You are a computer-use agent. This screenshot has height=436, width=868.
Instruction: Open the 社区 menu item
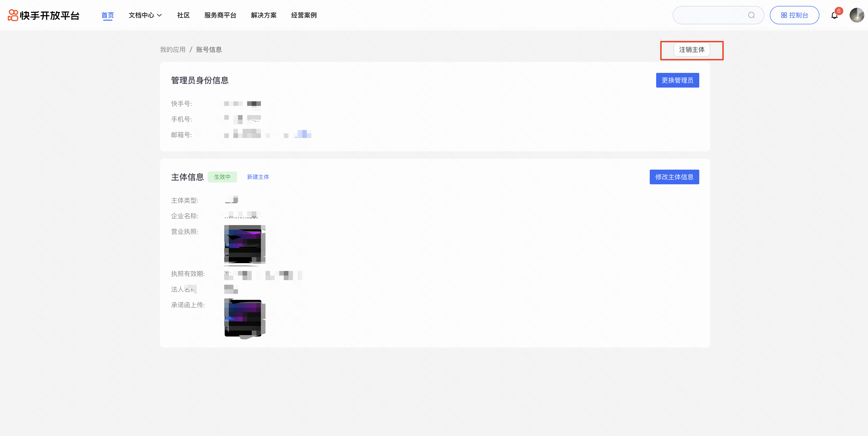coord(183,15)
